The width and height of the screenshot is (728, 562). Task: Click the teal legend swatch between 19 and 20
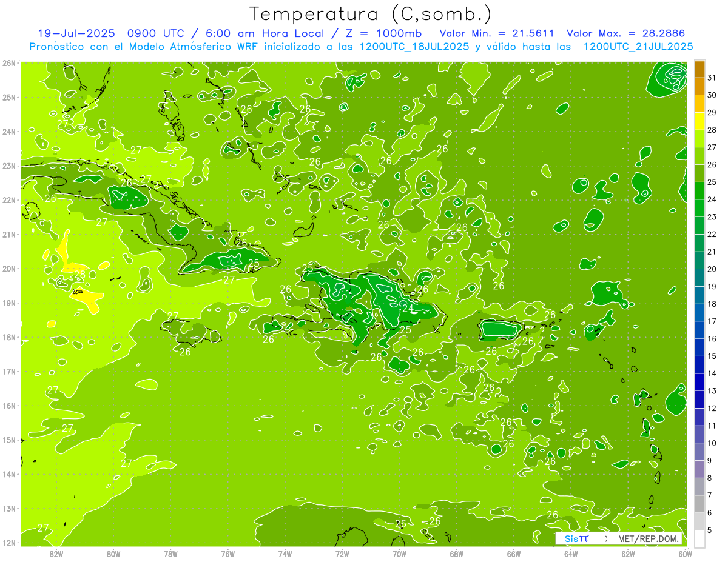699,278
